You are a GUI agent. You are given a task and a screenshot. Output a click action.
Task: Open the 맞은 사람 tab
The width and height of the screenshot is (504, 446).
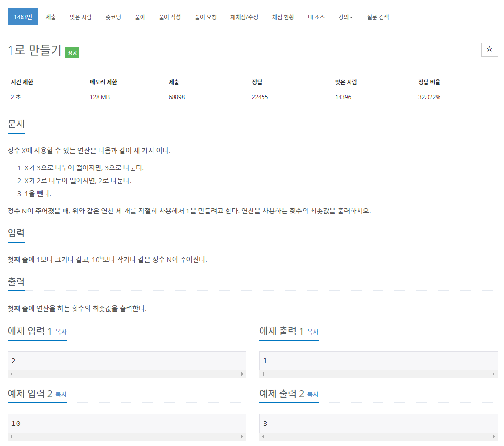[81, 17]
